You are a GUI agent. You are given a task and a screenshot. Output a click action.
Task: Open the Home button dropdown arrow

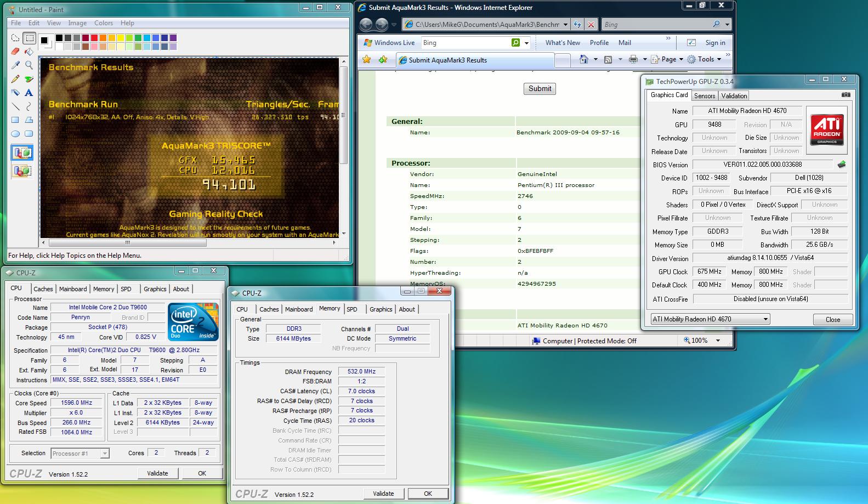click(595, 59)
